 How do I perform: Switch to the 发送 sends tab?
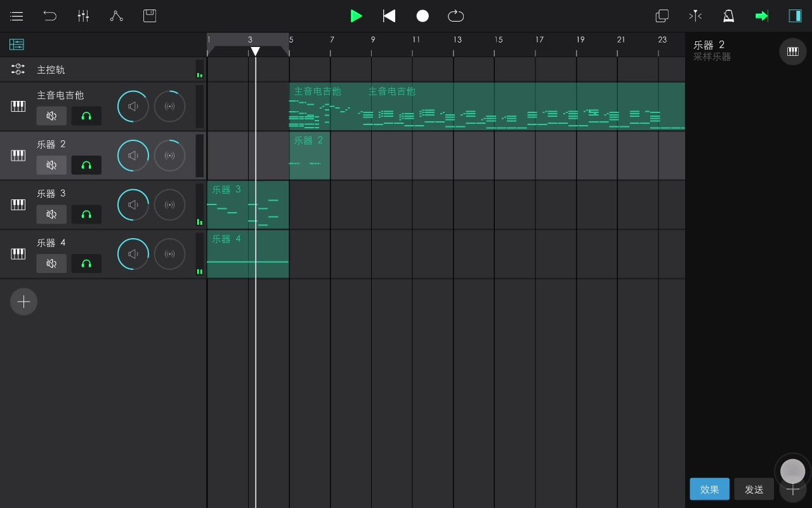(754, 489)
